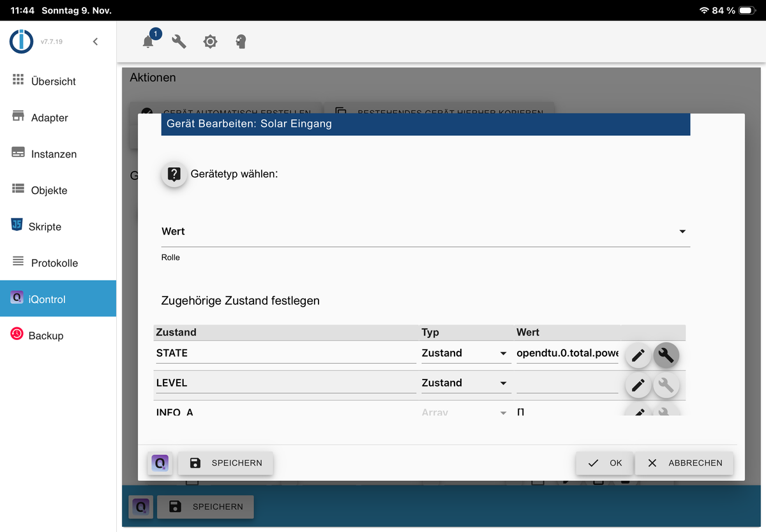766x532 pixels.
Task: Open Typ dropdown in the STATE row
Action: click(x=465, y=353)
